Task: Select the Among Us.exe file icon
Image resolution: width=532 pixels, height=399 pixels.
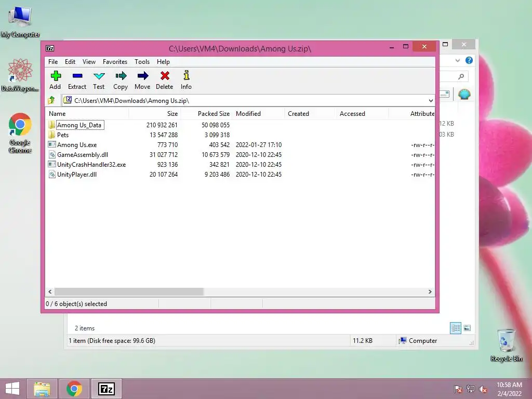Action: 52,144
